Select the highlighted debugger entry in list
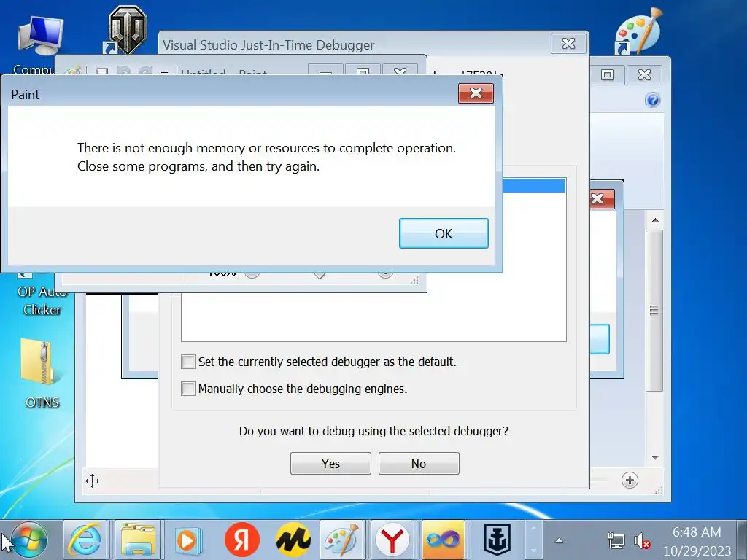This screenshot has height=560, width=747. (x=534, y=186)
